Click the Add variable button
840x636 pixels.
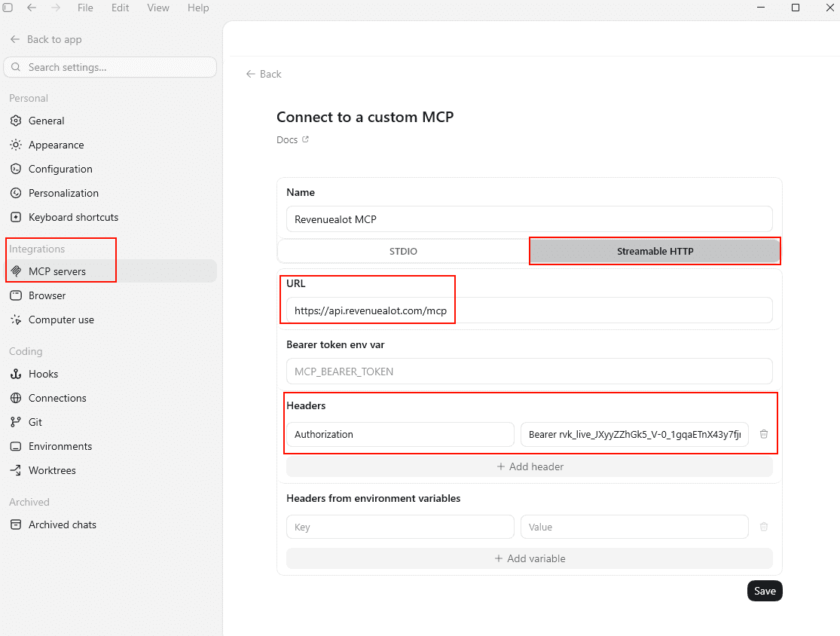(530, 558)
